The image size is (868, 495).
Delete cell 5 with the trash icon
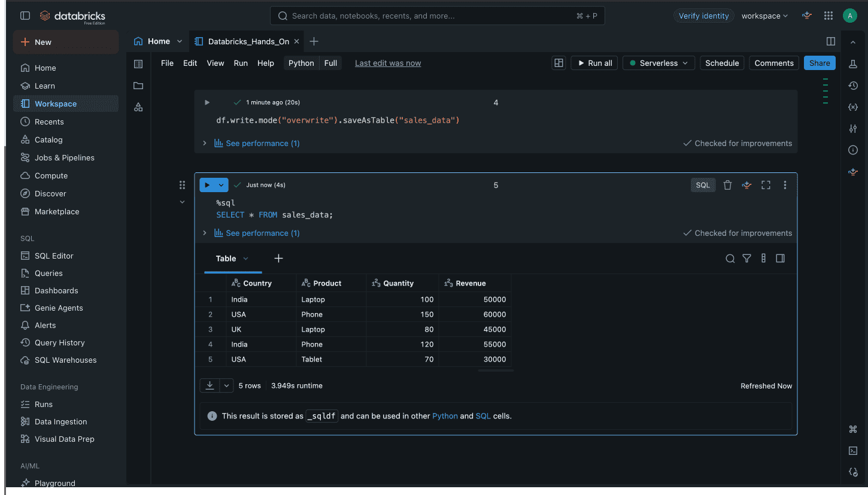(x=727, y=186)
